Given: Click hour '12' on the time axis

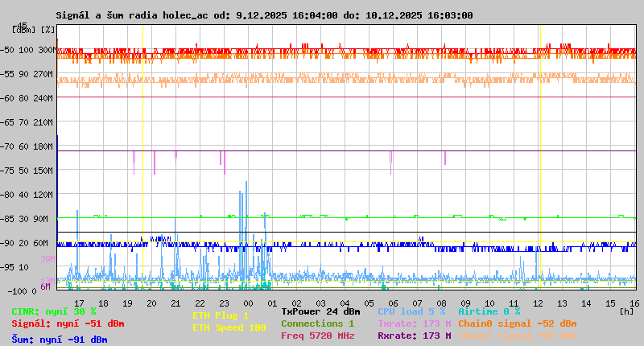Looking at the screenshot, I should pyautogui.click(x=538, y=303).
